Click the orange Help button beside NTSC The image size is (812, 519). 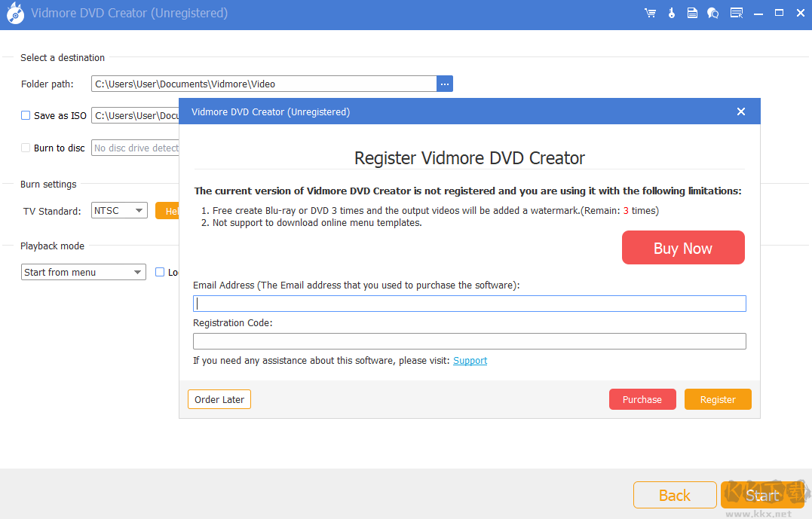[x=167, y=211]
